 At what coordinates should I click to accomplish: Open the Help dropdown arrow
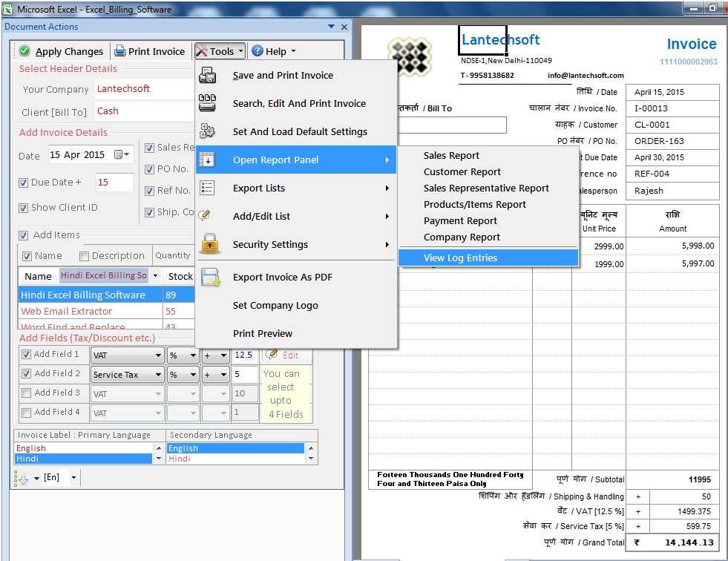point(293,51)
